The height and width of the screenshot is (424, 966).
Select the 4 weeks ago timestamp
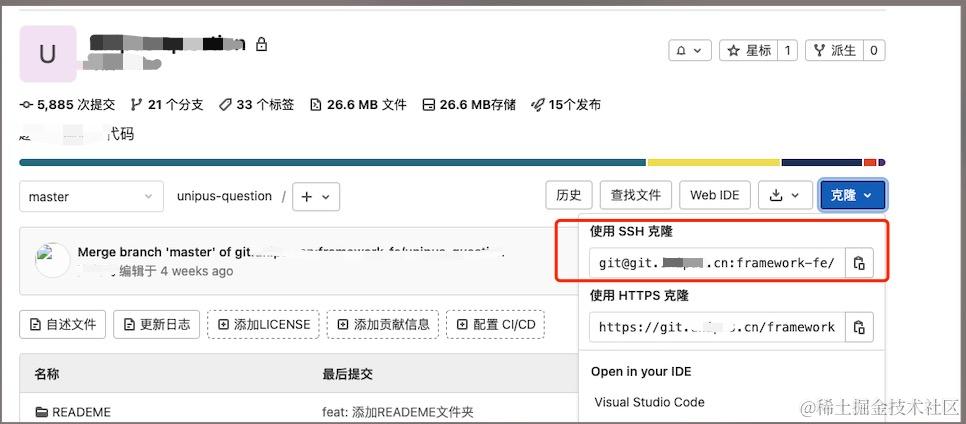coord(197,271)
